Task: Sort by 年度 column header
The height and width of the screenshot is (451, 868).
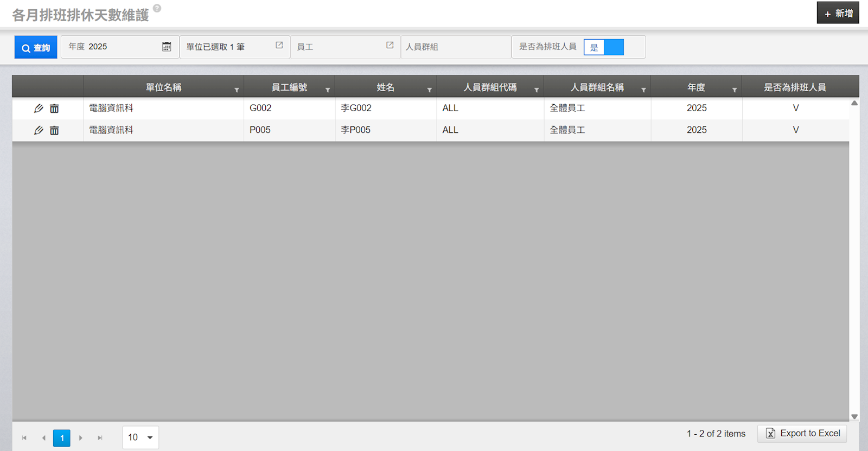Action: click(696, 87)
